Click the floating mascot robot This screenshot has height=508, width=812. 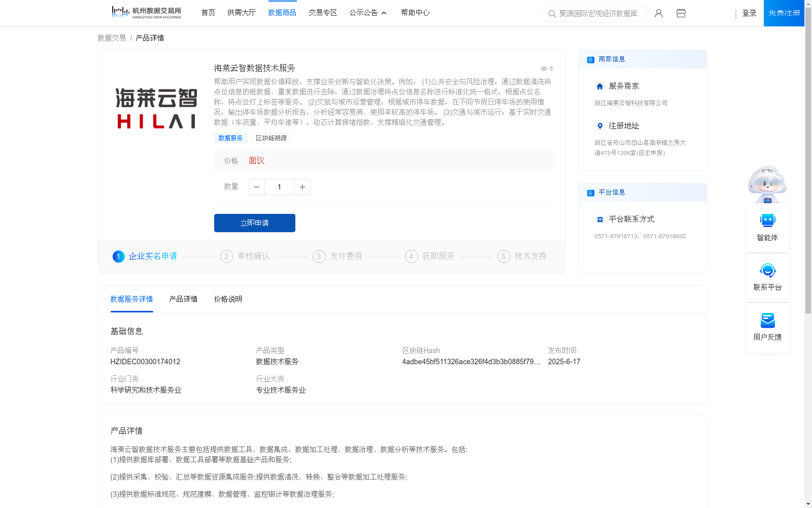coord(767,184)
